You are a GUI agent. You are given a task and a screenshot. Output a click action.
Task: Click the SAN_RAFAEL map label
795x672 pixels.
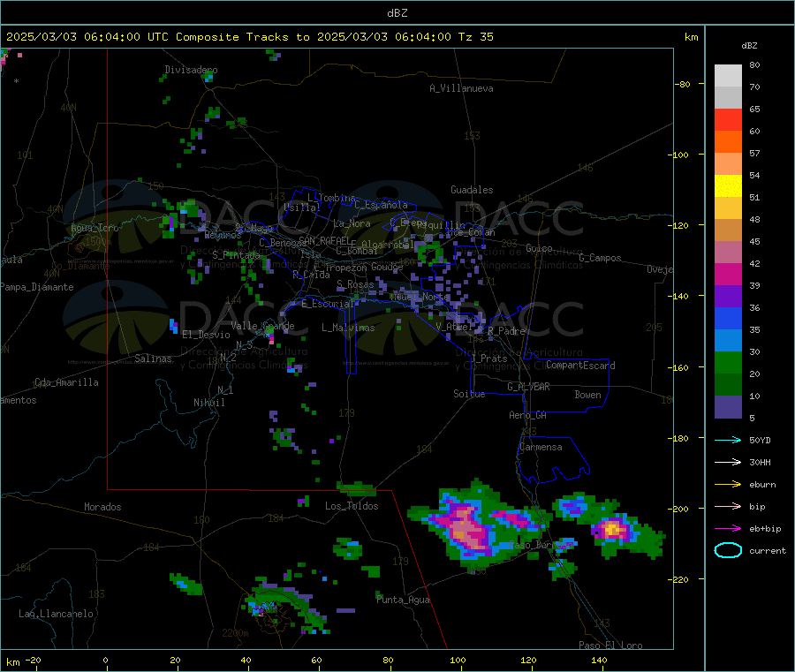coord(323,240)
